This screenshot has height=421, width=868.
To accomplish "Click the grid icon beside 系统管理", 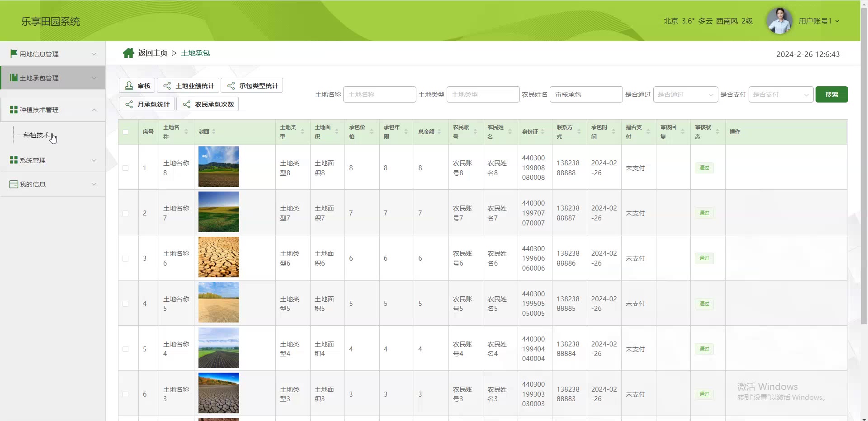I will click(x=14, y=160).
